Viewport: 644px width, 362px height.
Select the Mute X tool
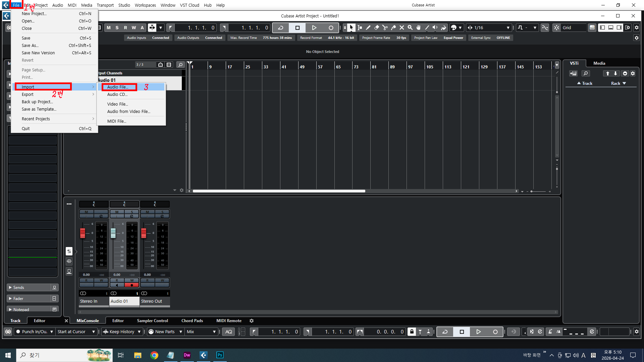click(x=401, y=27)
